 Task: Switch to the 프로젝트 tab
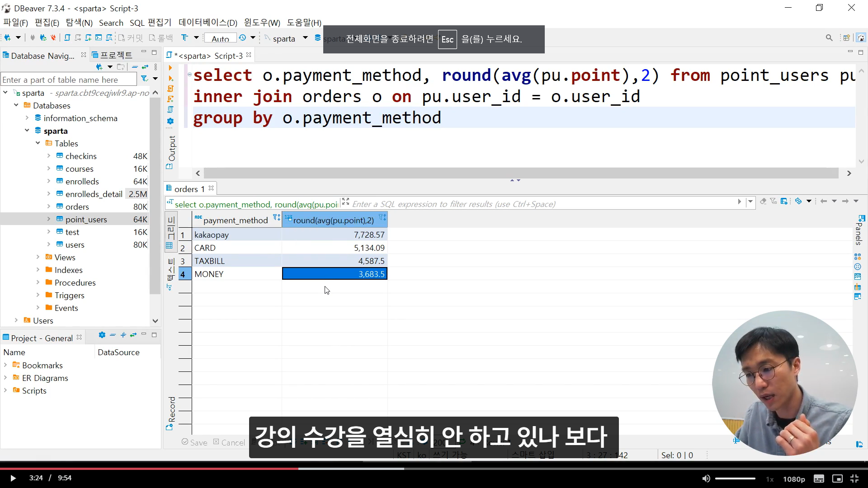click(x=112, y=55)
